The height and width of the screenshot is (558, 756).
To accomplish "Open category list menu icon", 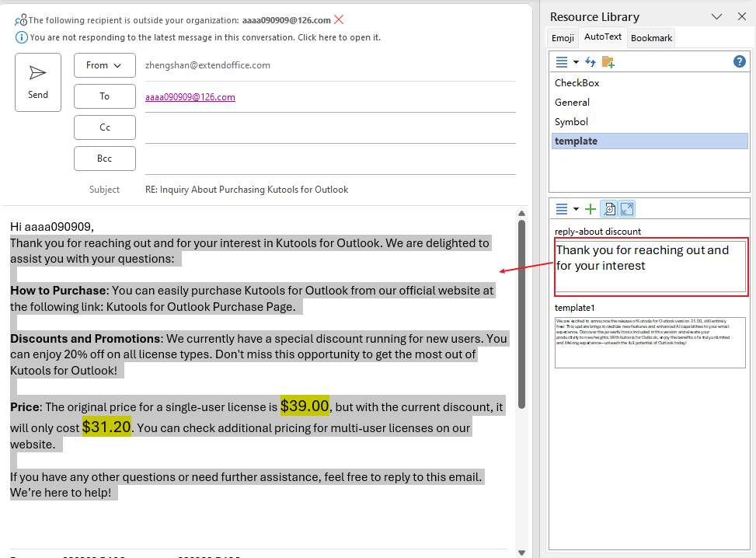I will coord(562,61).
